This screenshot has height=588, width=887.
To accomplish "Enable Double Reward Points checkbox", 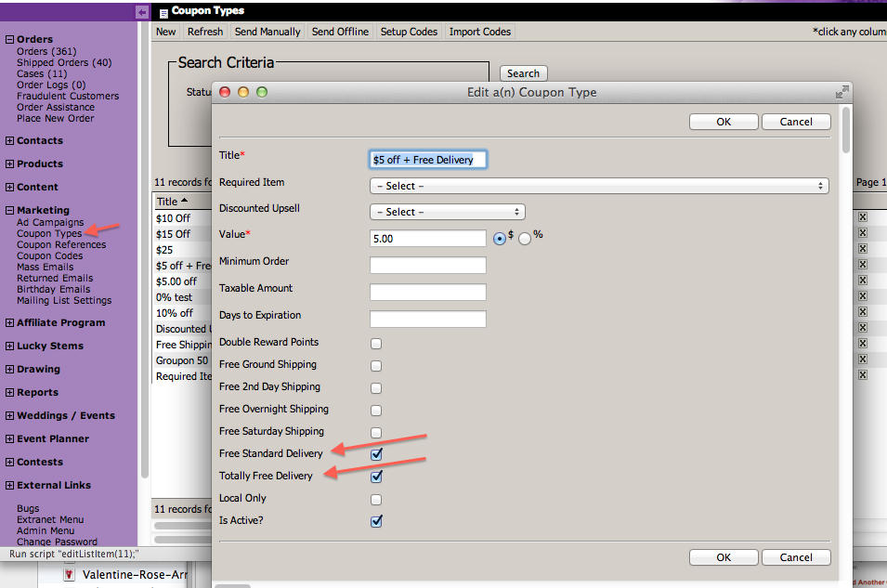I will pos(376,343).
